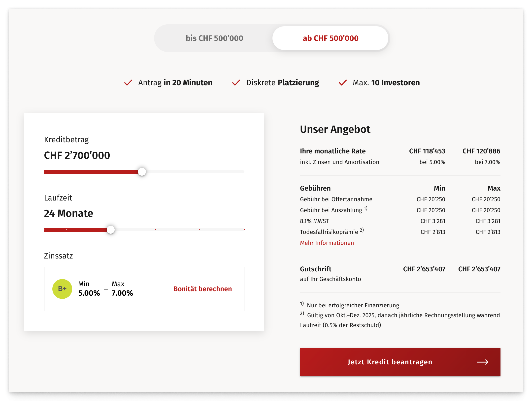The height and width of the screenshot is (401, 532).
Task: Click the arrow icon on the apply button
Action: 482,362
